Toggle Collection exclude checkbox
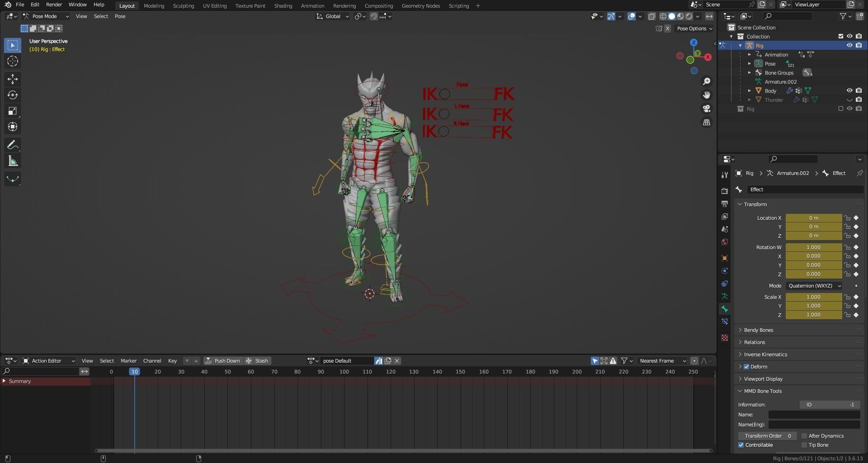 click(x=841, y=36)
